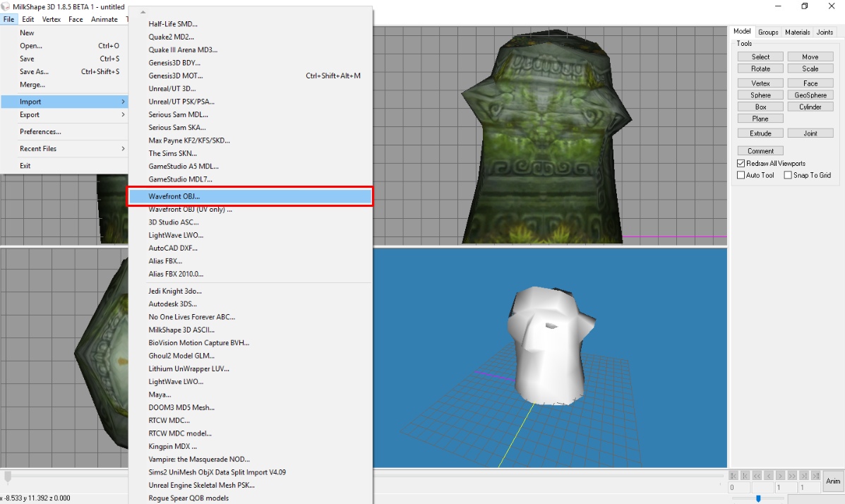Click the scroll-up arrow atop the Import submenu

pos(143,12)
